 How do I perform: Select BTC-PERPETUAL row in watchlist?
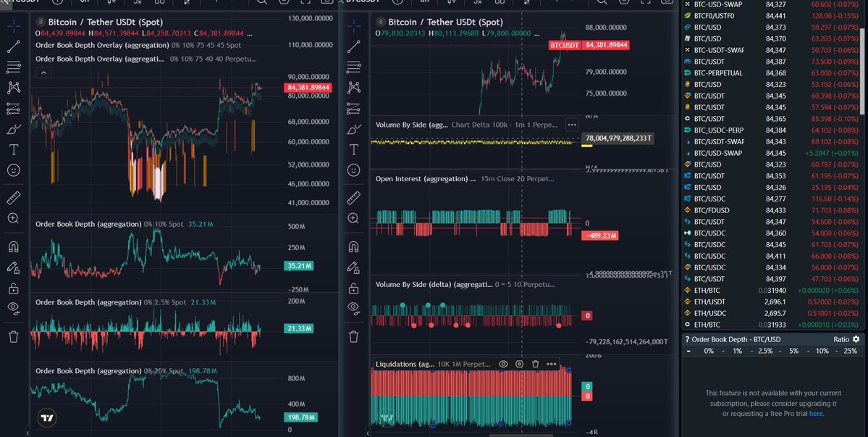click(x=772, y=73)
